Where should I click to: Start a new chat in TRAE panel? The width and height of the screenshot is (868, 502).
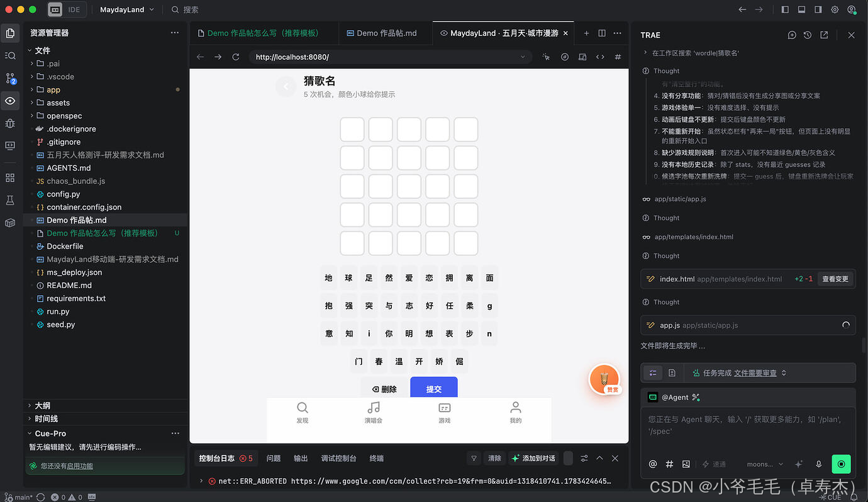[792, 35]
